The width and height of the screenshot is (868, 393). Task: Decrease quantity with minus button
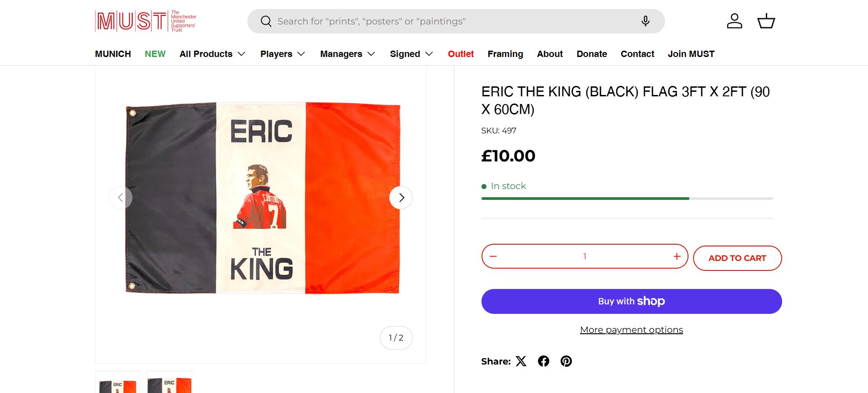493,256
